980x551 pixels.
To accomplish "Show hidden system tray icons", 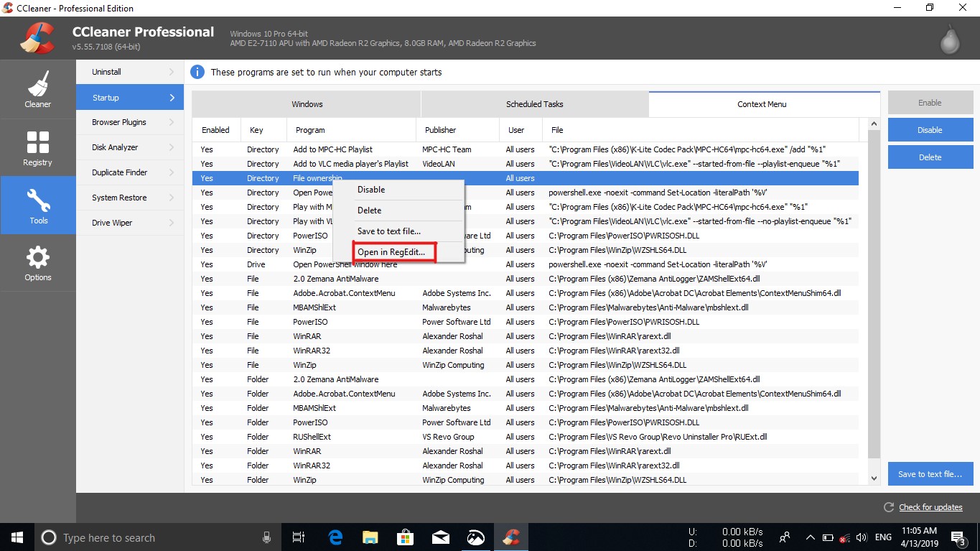I will (811, 537).
